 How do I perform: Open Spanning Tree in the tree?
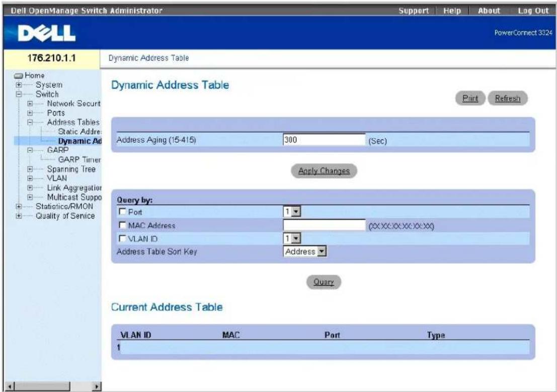71,169
